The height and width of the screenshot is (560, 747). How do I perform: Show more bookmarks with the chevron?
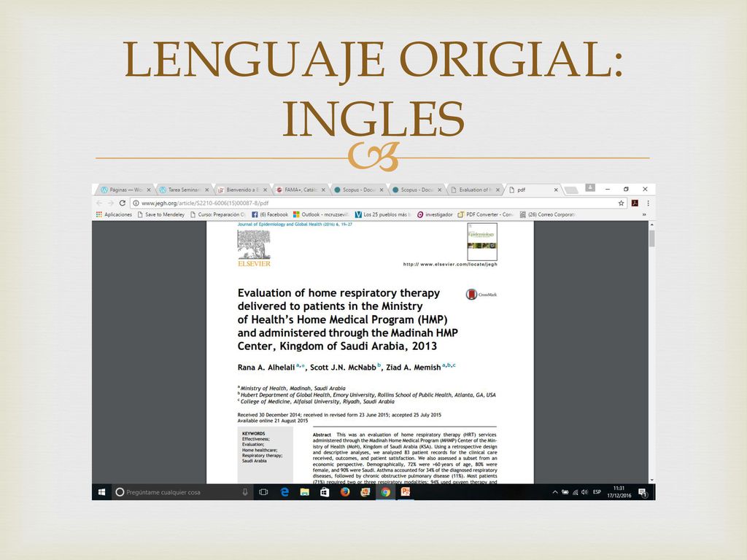click(x=645, y=215)
